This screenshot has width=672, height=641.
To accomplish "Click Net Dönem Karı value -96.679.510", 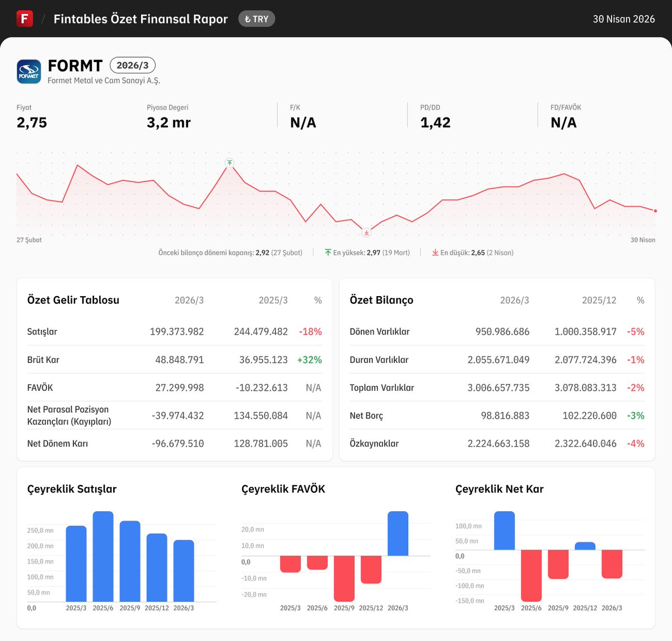I will click(178, 443).
